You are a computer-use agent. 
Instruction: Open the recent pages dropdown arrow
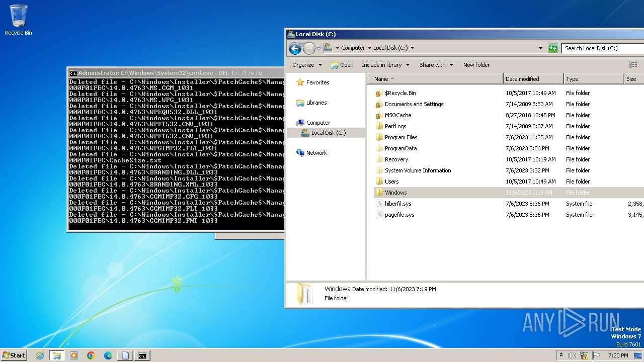pyautogui.click(x=318, y=48)
